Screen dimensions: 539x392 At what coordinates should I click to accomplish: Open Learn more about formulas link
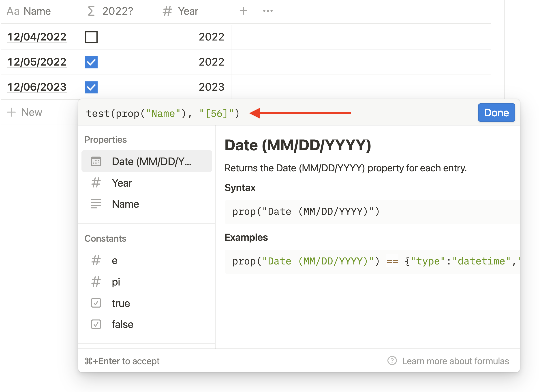pyautogui.click(x=455, y=361)
